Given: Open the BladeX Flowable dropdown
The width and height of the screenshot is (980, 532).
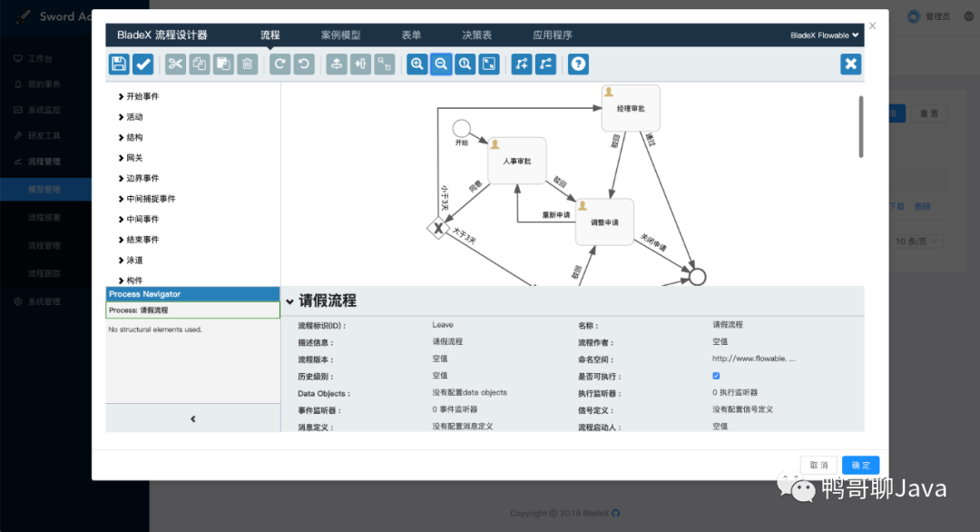Looking at the screenshot, I should coord(824,35).
